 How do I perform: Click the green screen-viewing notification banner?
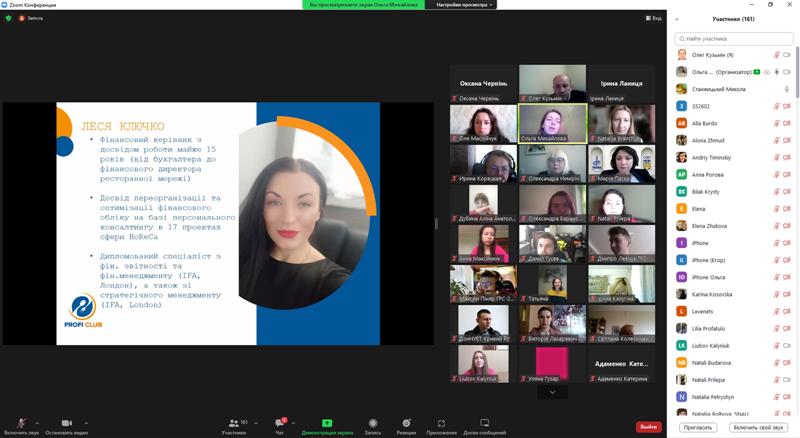click(363, 5)
